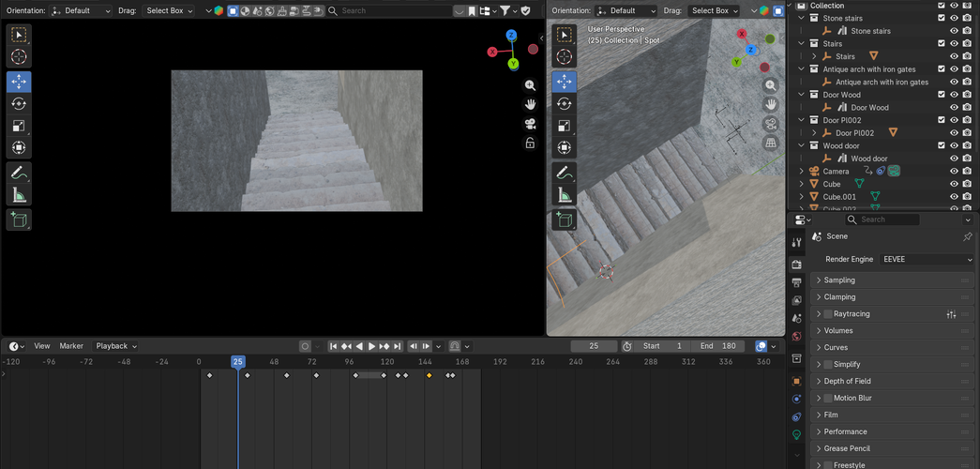The height and width of the screenshot is (469, 980).
Task: Enable the Raytracing checkbox
Action: [x=827, y=314]
